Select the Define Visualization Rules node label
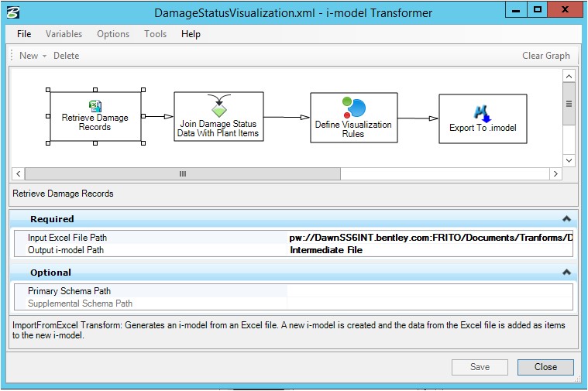This screenshot has width=588, height=391. point(353,129)
